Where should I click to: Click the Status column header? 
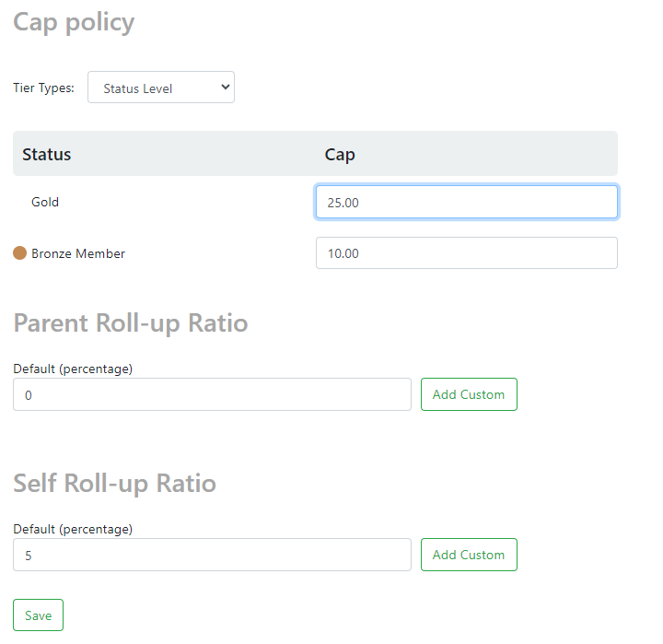(47, 154)
